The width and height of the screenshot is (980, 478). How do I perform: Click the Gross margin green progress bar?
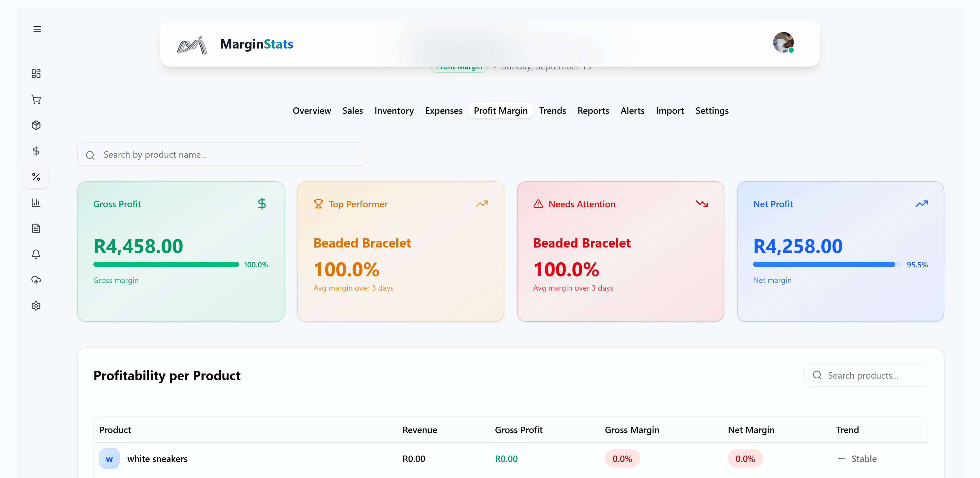pos(166,264)
